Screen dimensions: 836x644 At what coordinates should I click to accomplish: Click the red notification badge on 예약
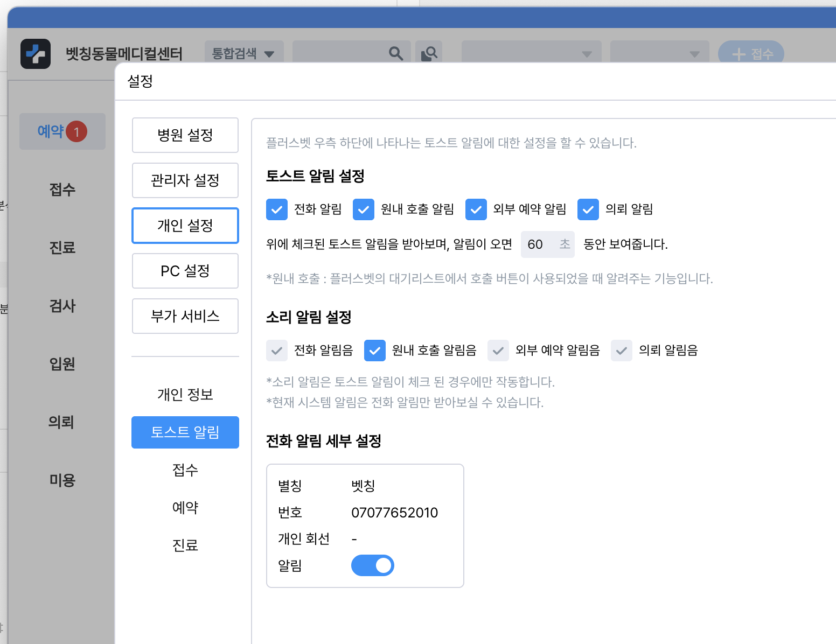click(x=76, y=131)
